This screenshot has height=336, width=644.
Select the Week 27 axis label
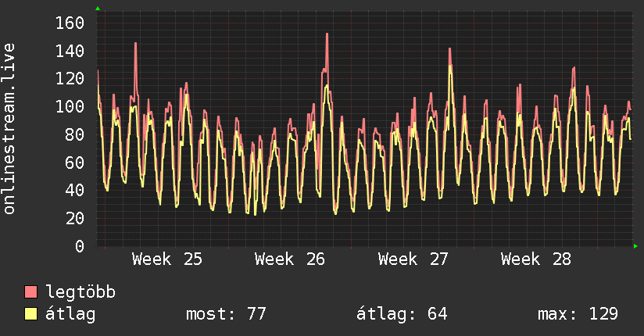(413, 259)
